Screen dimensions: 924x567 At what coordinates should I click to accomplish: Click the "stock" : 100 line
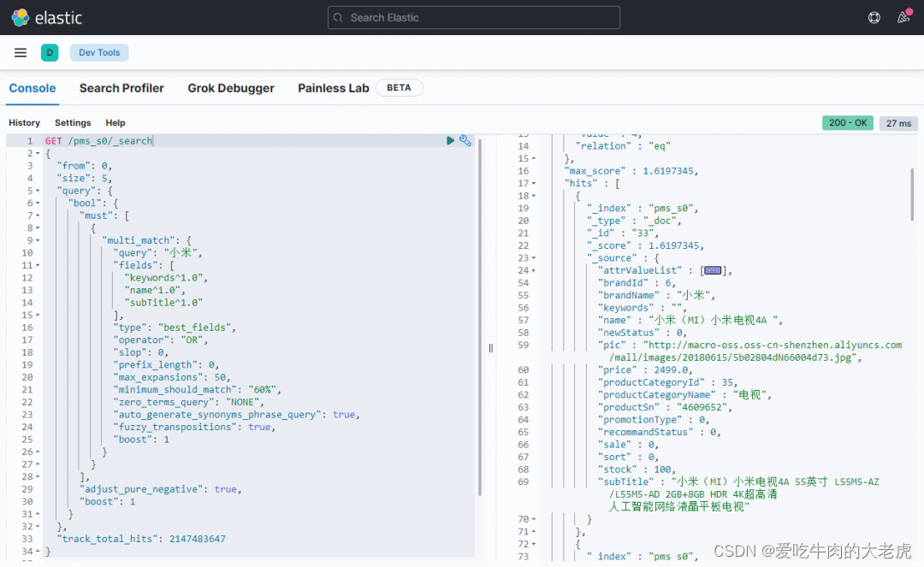(x=637, y=470)
